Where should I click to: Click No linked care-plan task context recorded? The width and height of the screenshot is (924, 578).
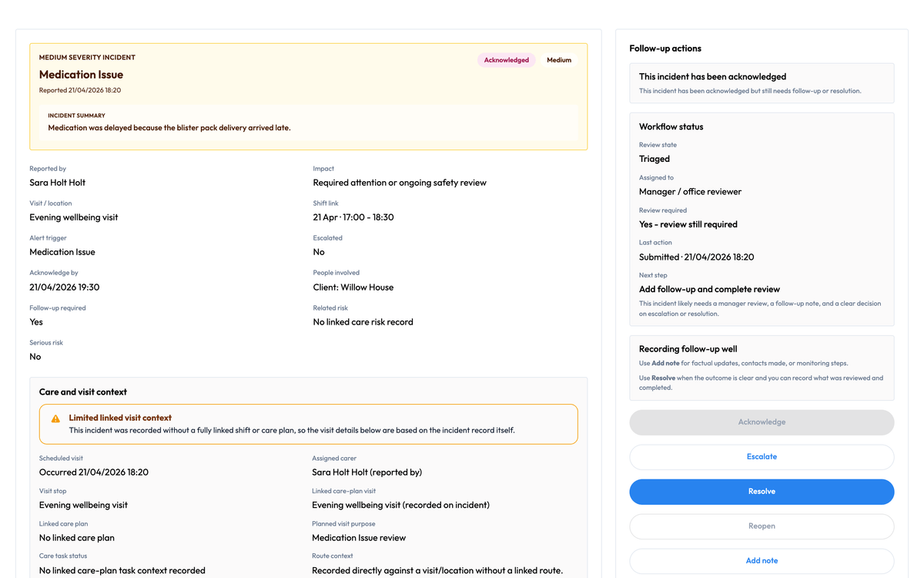[122, 571]
